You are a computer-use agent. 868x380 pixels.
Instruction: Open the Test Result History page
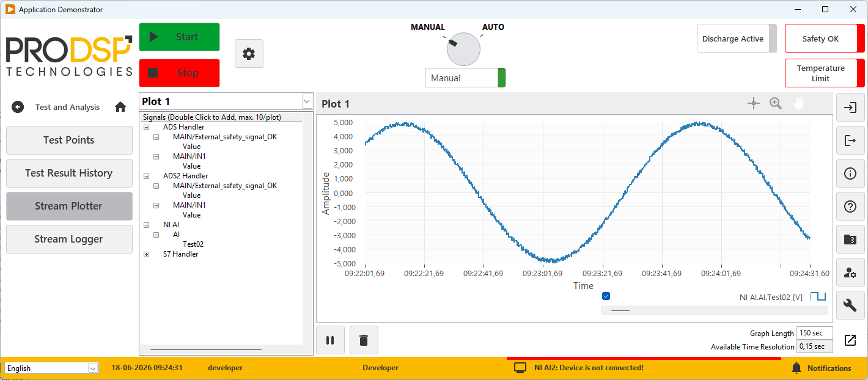pos(69,173)
